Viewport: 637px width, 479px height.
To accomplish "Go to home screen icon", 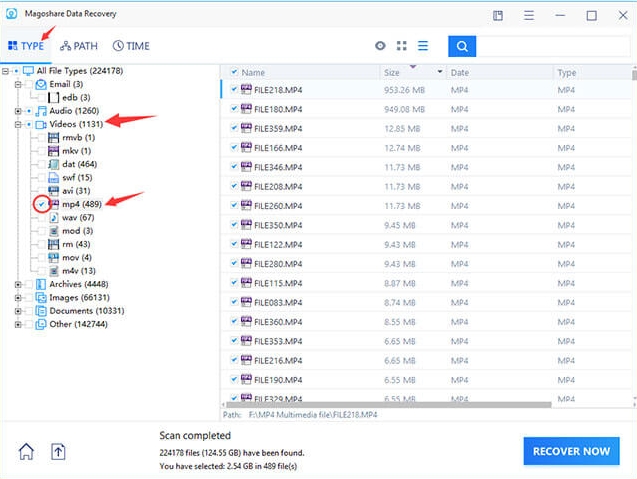I will pos(27,451).
